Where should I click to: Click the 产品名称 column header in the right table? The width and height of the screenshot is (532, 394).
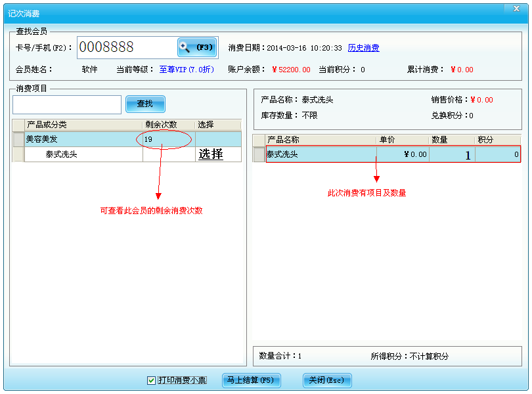click(321, 139)
